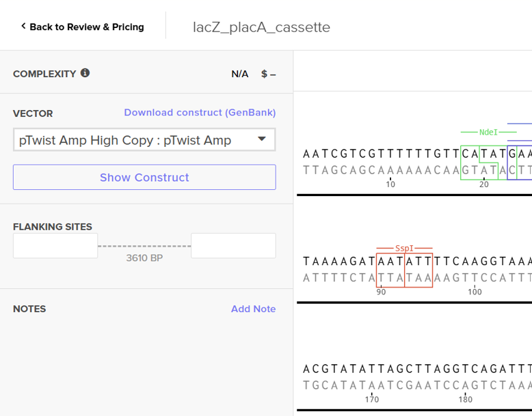Click the left flanking site field
The height and width of the screenshot is (416, 532).
[x=55, y=246]
